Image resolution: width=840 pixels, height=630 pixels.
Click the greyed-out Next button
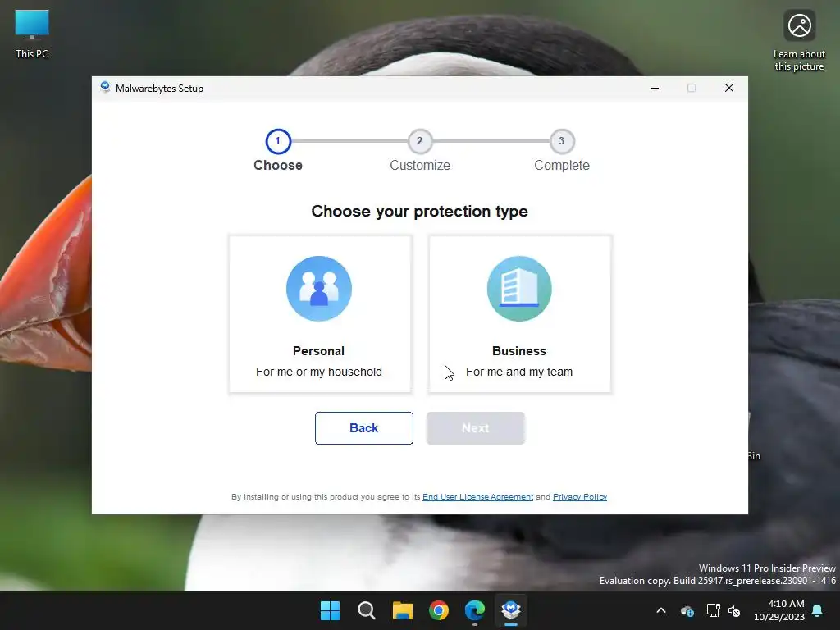pos(475,428)
